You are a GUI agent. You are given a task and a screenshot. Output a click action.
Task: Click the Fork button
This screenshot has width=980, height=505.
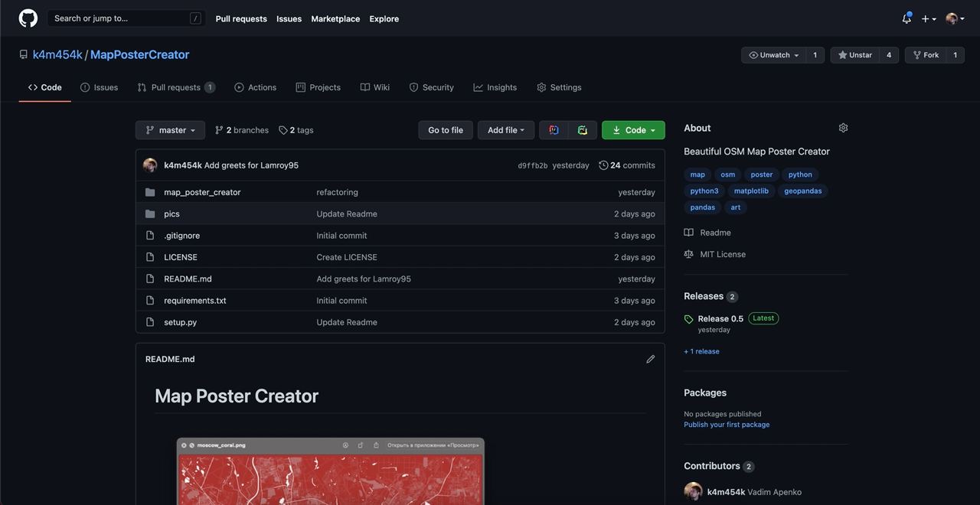tap(925, 55)
